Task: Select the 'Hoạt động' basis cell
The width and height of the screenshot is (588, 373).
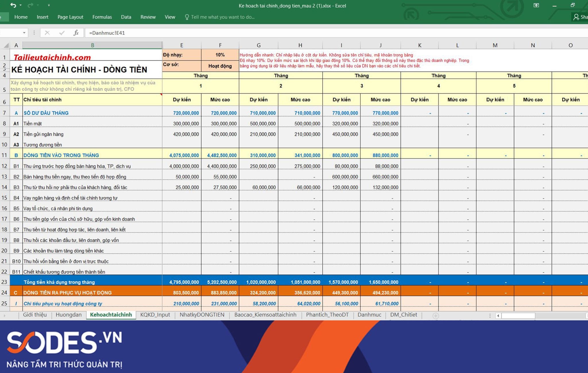Action: [x=220, y=66]
